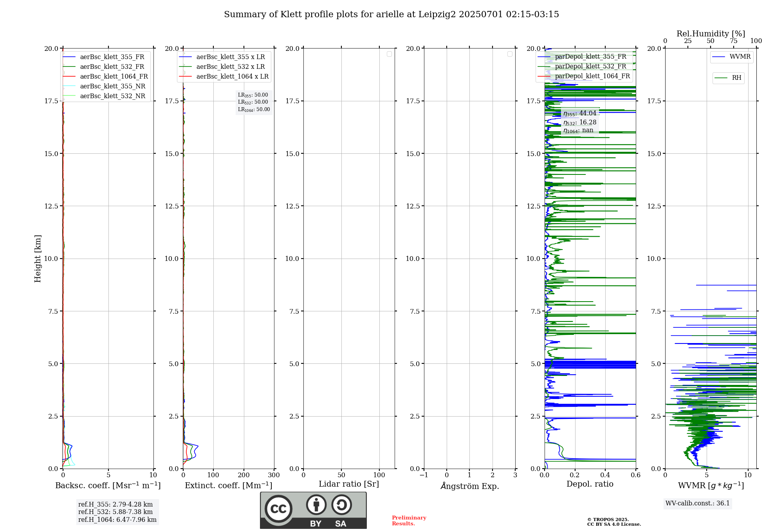Click legend entry aerBsc_klett_532 x LR
Viewport: 783px width, 532px height.
pos(222,66)
